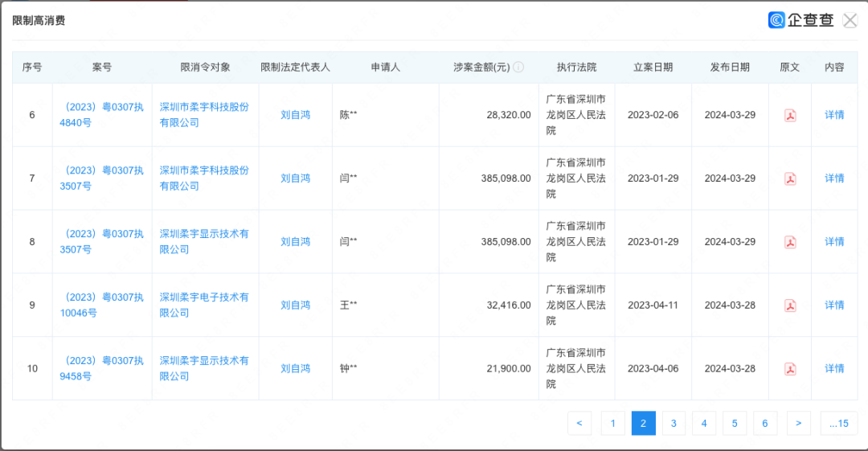Open the PDF original for row 9

[x=790, y=305]
